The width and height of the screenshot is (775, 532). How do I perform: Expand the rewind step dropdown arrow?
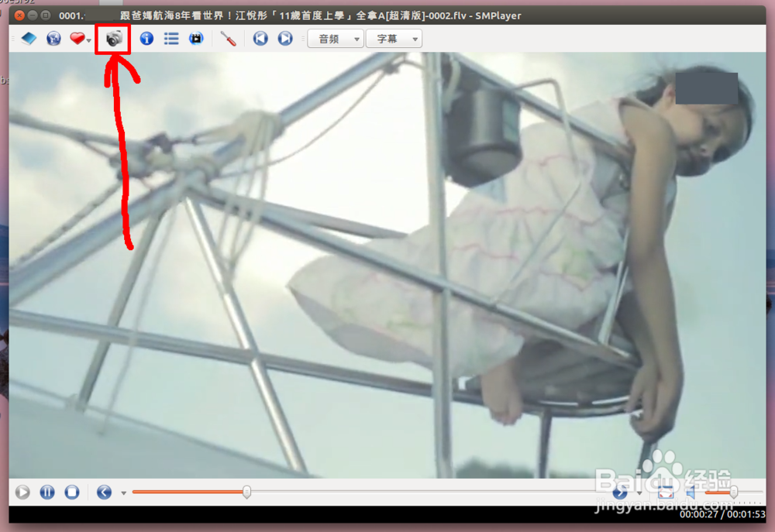pyautogui.click(x=123, y=493)
